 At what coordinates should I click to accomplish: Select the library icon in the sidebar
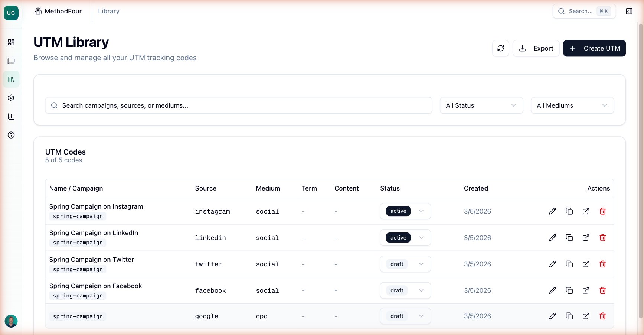(x=11, y=79)
